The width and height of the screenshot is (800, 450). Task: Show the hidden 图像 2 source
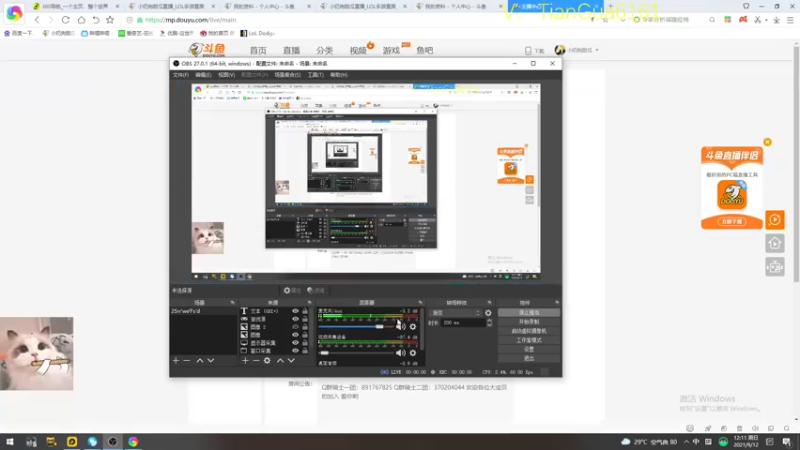[x=295, y=327]
